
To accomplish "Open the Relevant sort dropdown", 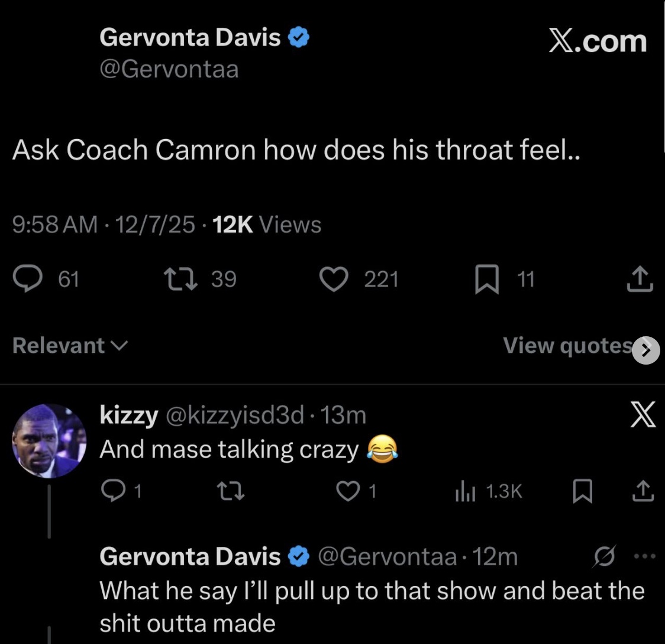I will (69, 346).
